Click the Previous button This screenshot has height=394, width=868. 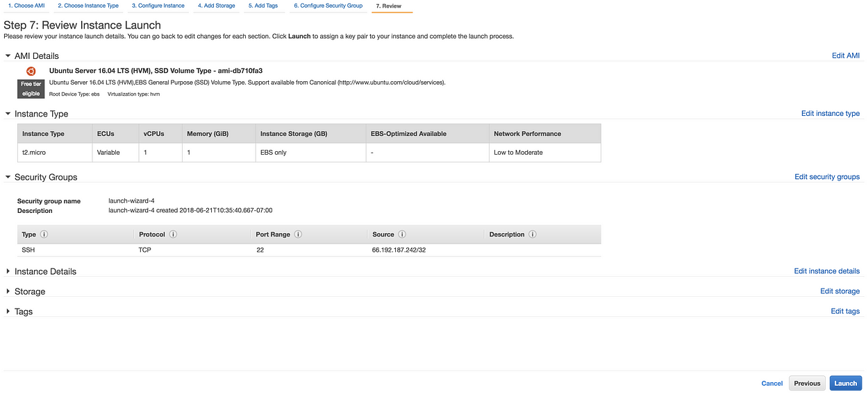pos(808,383)
